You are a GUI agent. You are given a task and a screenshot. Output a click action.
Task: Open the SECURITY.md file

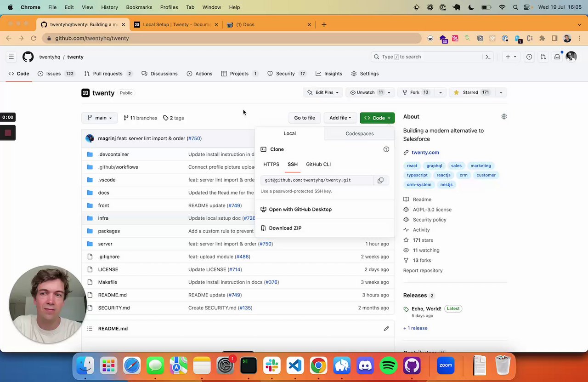(x=114, y=308)
